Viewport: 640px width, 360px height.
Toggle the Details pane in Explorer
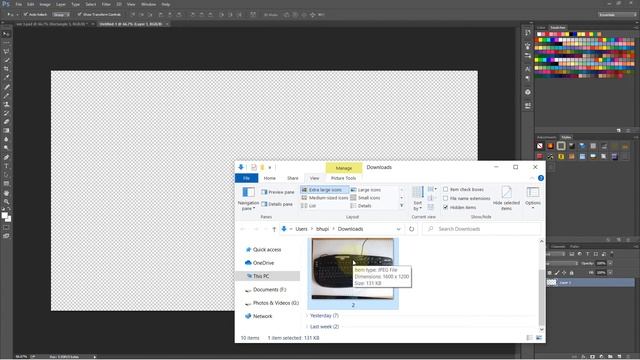277,204
